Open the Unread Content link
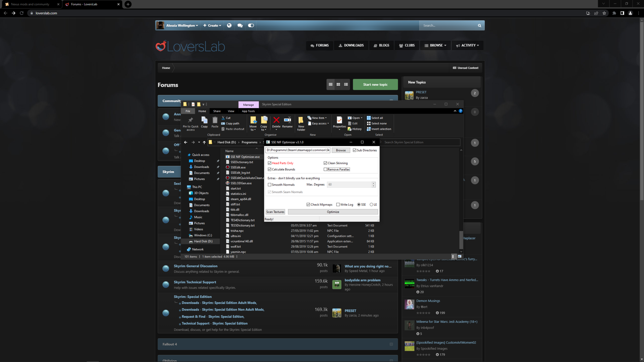This screenshot has width=644, height=362. click(466, 68)
